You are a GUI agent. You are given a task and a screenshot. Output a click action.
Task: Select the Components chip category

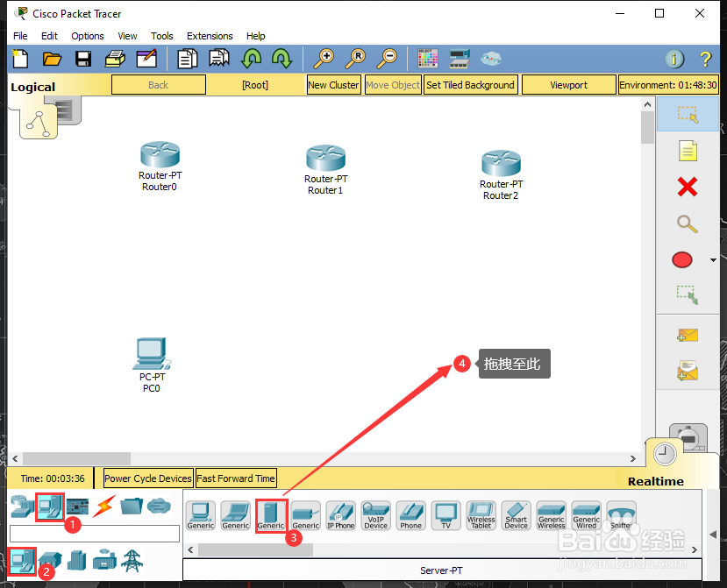pos(77,506)
